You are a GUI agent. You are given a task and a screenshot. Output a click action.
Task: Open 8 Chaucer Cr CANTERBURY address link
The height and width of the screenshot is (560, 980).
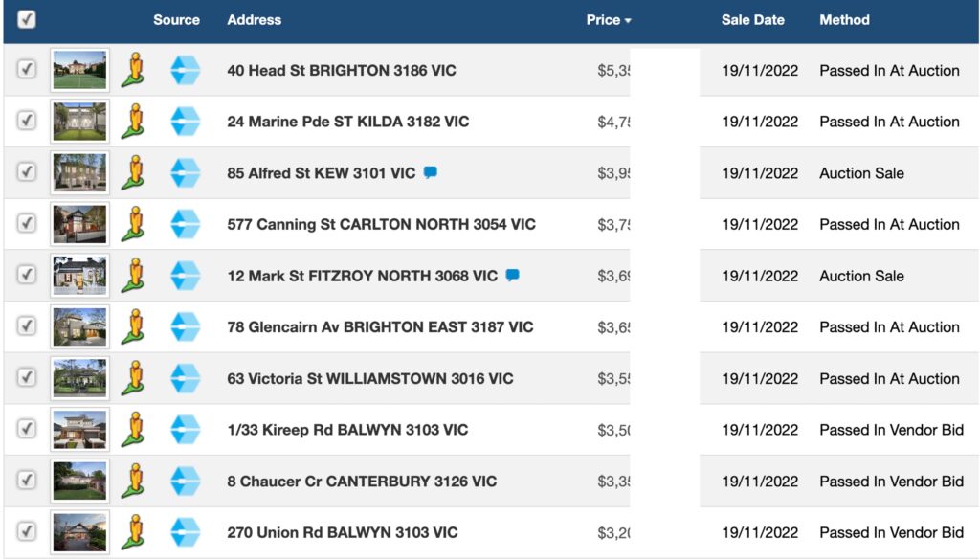362,482
